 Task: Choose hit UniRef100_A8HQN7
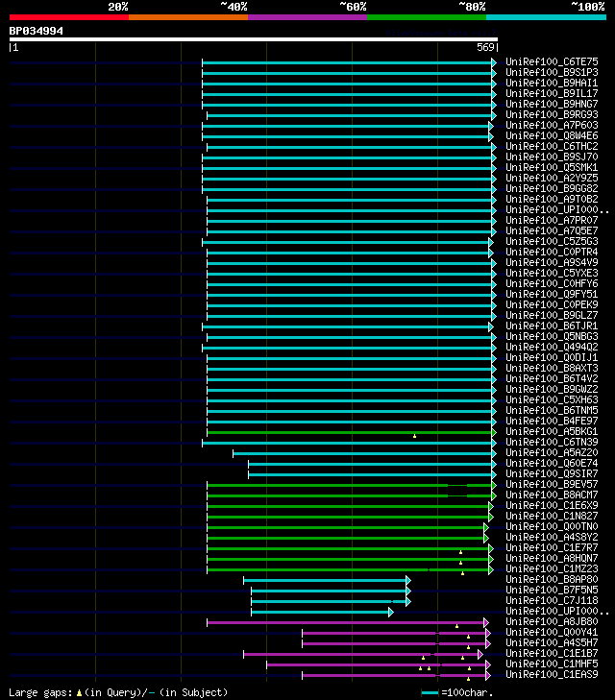[552, 559]
